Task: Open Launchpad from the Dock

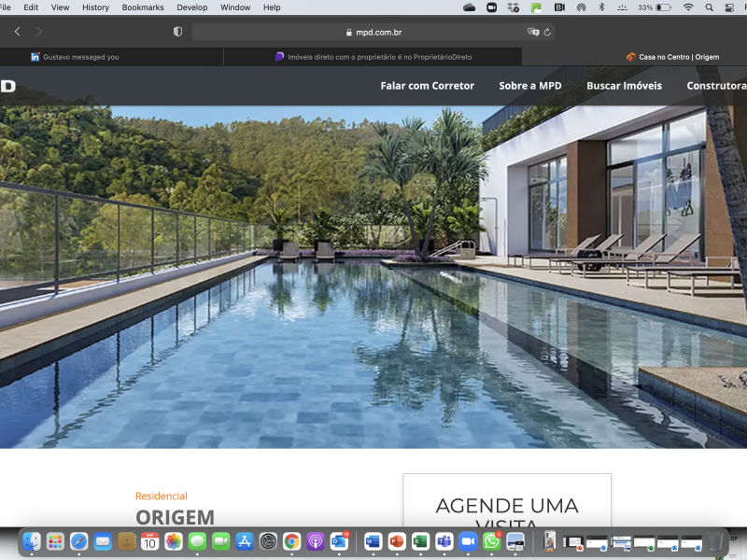Action: coord(55,541)
